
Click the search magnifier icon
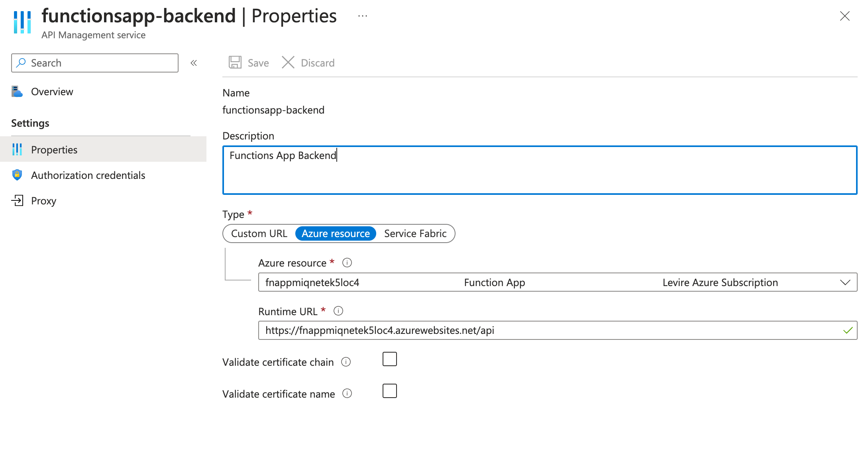pyautogui.click(x=21, y=63)
